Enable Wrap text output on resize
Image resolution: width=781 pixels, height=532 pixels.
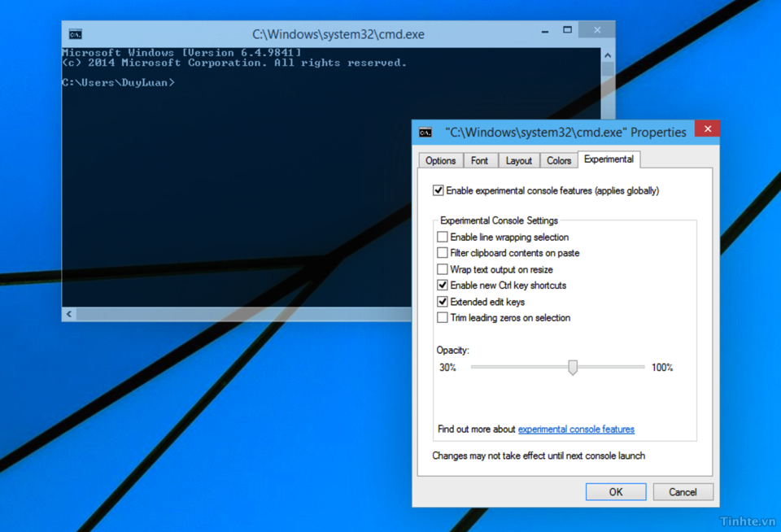(x=443, y=269)
